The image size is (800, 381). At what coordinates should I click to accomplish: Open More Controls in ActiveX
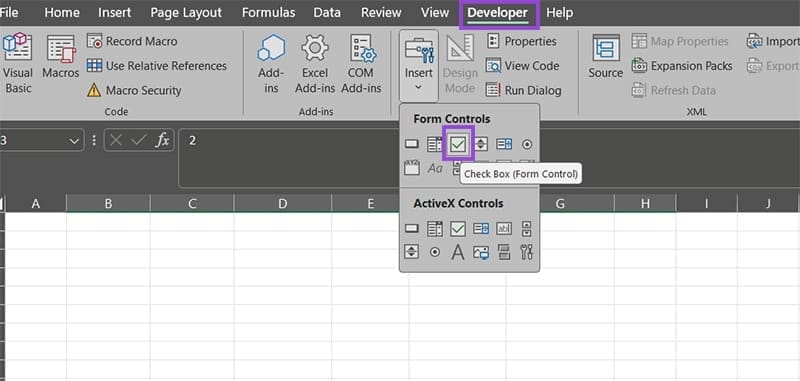coord(527,252)
